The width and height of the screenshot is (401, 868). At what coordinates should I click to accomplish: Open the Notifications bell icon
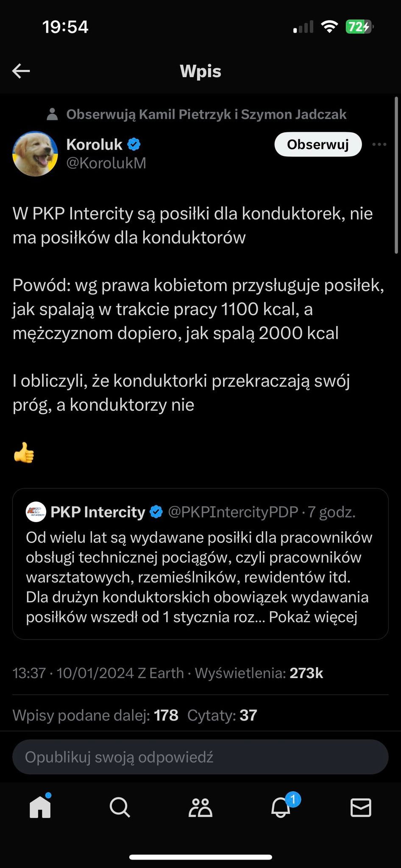click(x=281, y=807)
